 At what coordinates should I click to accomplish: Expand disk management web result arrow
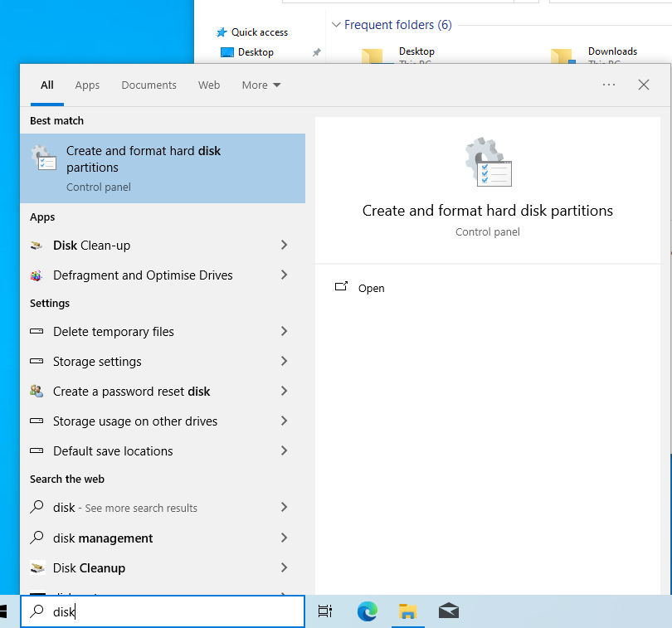pos(284,538)
